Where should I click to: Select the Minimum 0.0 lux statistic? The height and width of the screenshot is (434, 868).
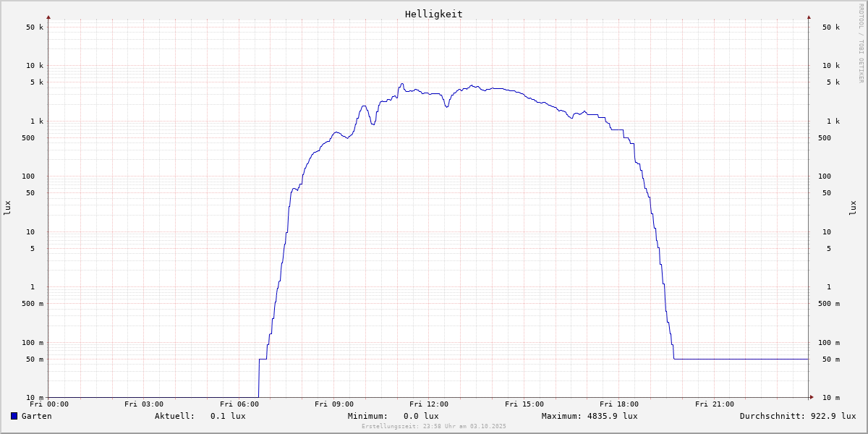pos(393,416)
